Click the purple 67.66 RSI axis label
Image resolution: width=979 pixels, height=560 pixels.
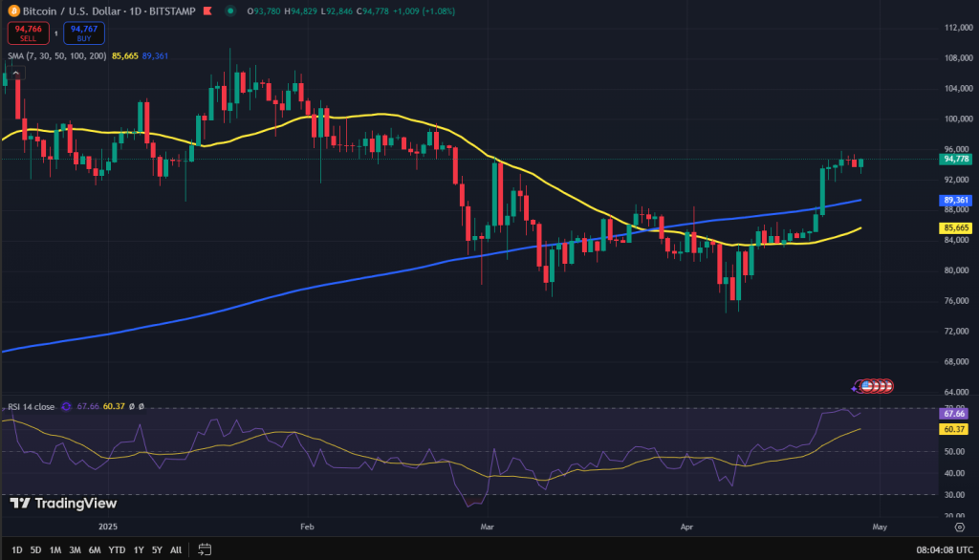coord(953,414)
